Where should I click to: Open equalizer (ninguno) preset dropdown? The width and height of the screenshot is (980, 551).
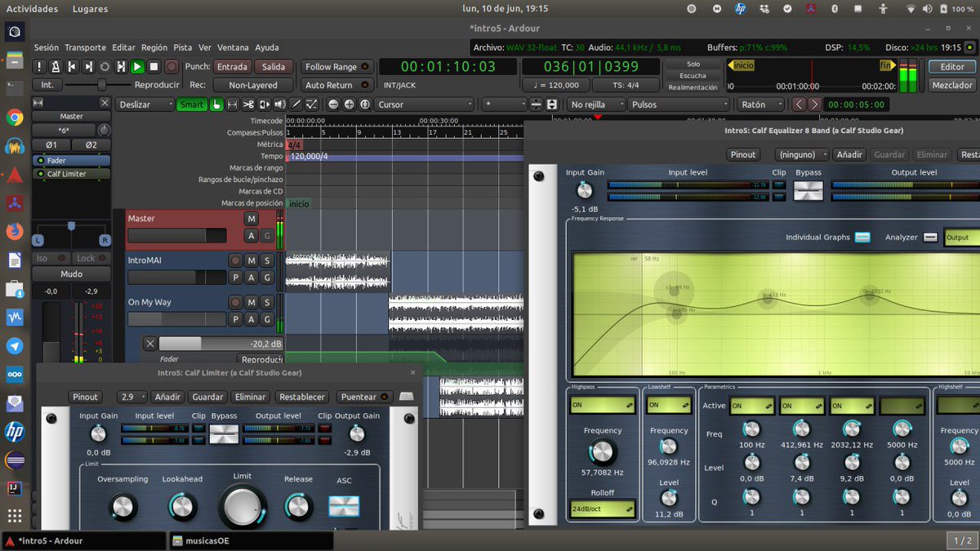click(801, 154)
